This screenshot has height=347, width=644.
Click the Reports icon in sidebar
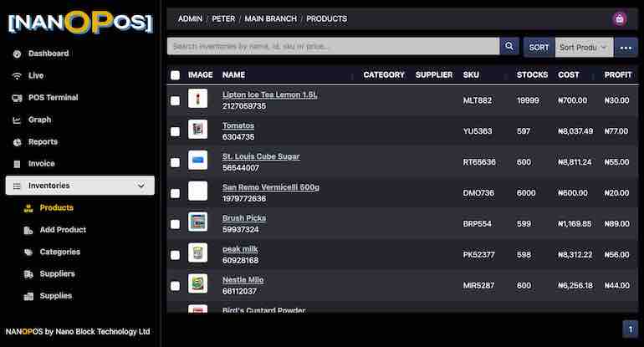[x=17, y=142]
